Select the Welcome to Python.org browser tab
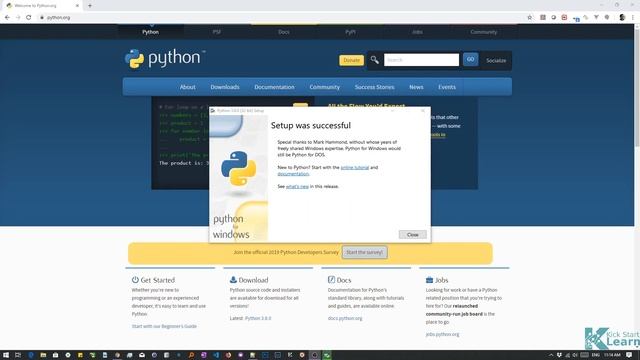The image size is (640, 360). 42,6
